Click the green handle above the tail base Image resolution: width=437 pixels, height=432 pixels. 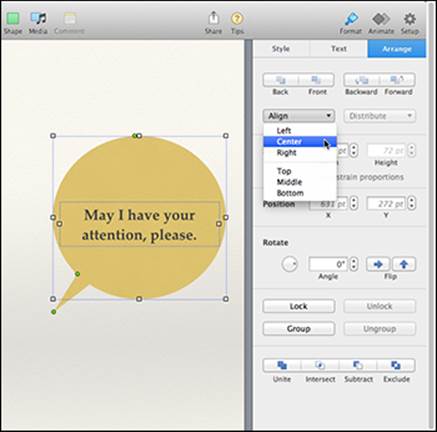point(77,274)
